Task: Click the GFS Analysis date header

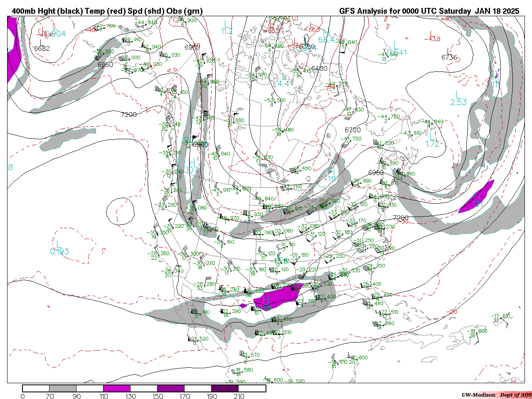Action: click(429, 11)
